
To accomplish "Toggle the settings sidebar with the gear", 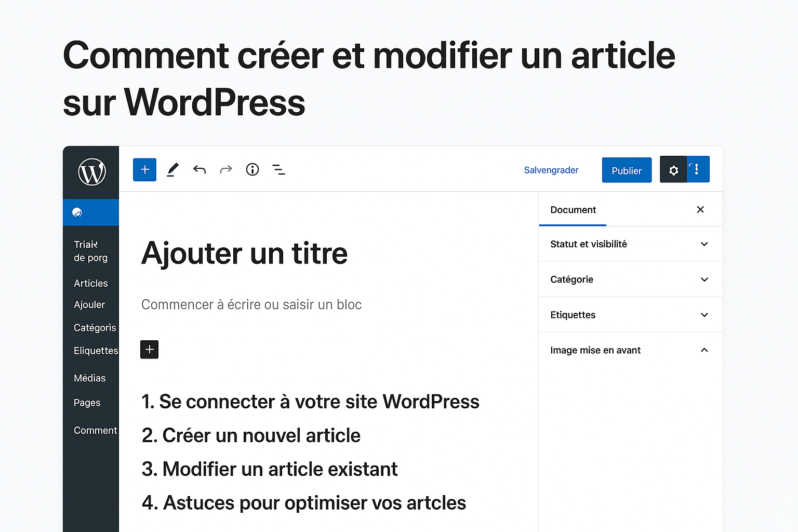I will [x=673, y=169].
